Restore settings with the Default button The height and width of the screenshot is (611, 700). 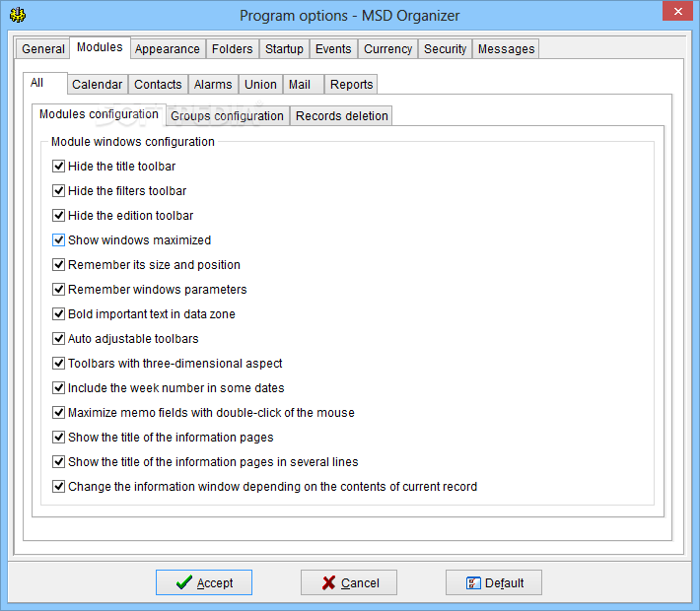(494, 582)
